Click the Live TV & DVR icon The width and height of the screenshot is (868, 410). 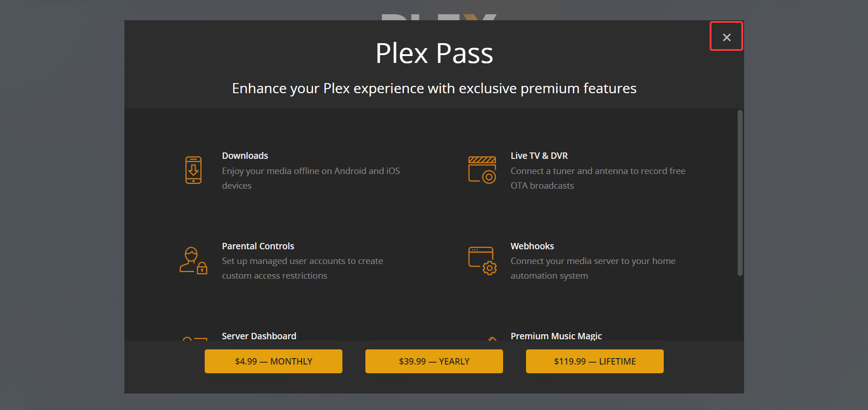pyautogui.click(x=482, y=170)
